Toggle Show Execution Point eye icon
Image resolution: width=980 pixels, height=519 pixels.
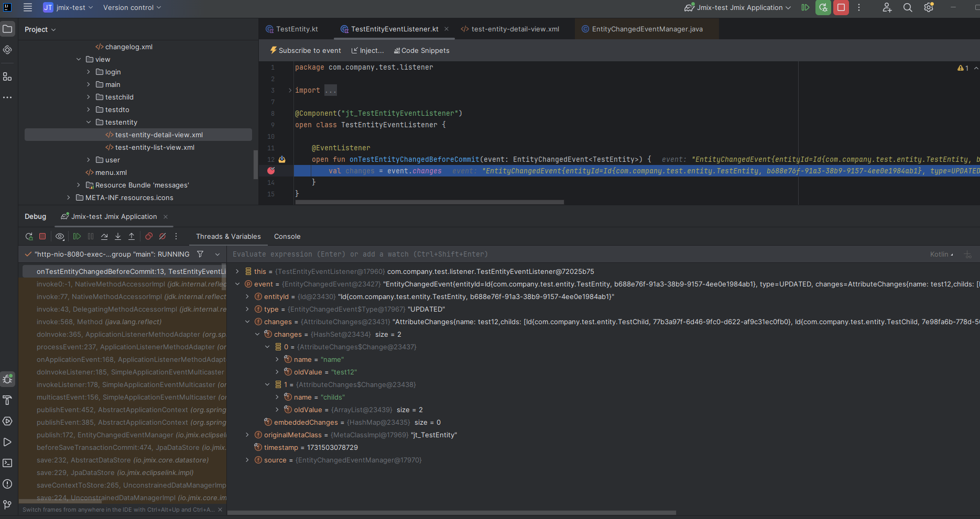click(x=60, y=237)
